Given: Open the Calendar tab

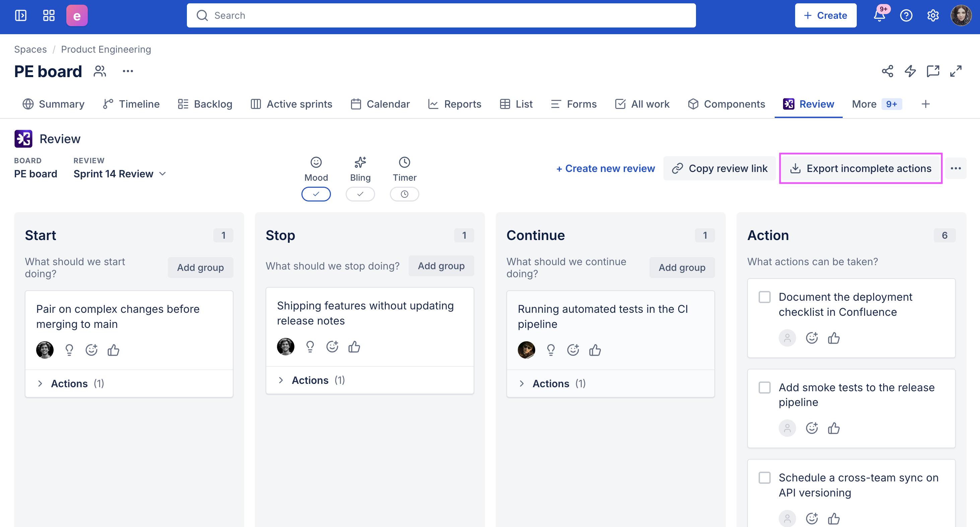Looking at the screenshot, I should (380, 104).
